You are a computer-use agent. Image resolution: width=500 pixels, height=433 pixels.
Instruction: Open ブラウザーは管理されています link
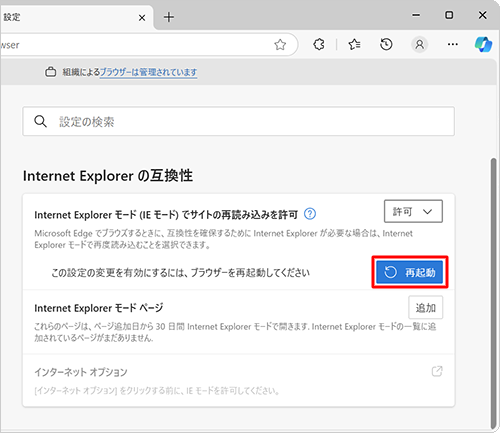148,72
